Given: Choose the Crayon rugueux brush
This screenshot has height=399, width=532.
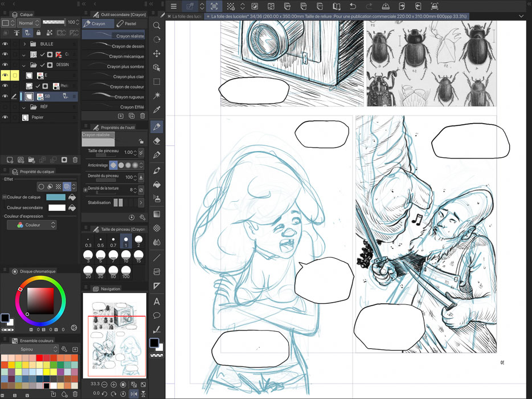Looking at the screenshot, I should (128, 97).
